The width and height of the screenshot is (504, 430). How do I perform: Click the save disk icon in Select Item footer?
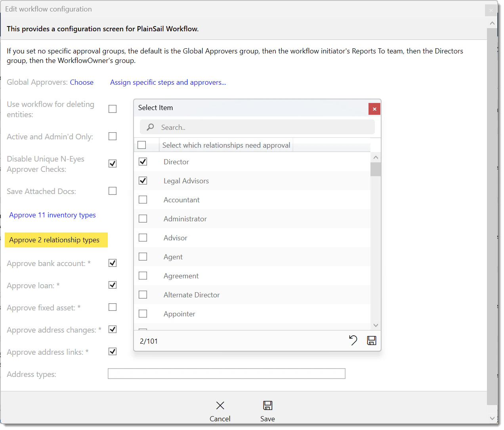coord(372,341)
